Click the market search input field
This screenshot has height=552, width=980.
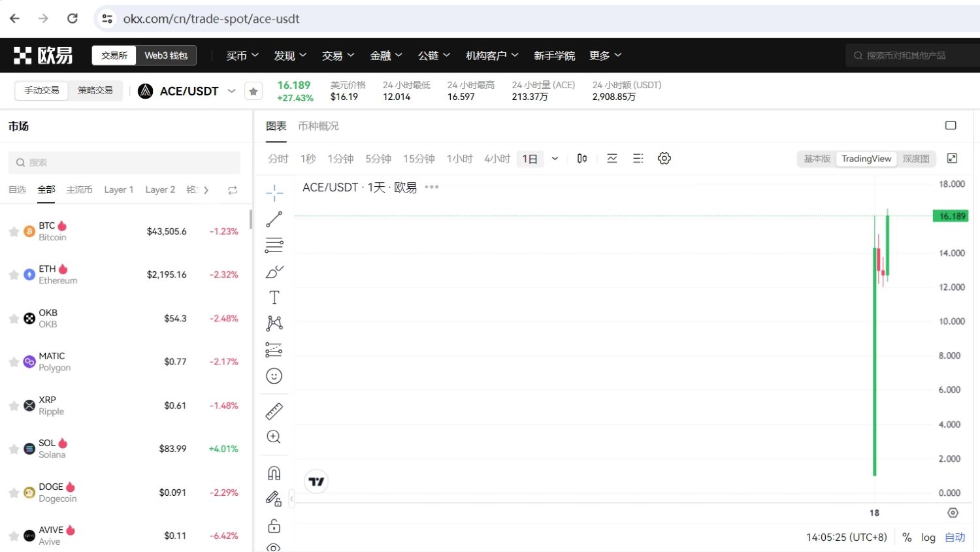(124, 162)
